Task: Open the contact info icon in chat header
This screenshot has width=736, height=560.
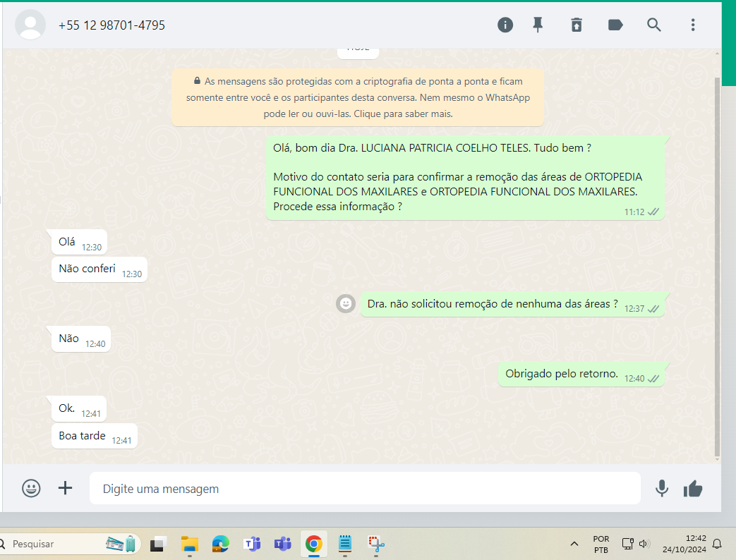Action: pyautogui.click(x=505, y=25)
